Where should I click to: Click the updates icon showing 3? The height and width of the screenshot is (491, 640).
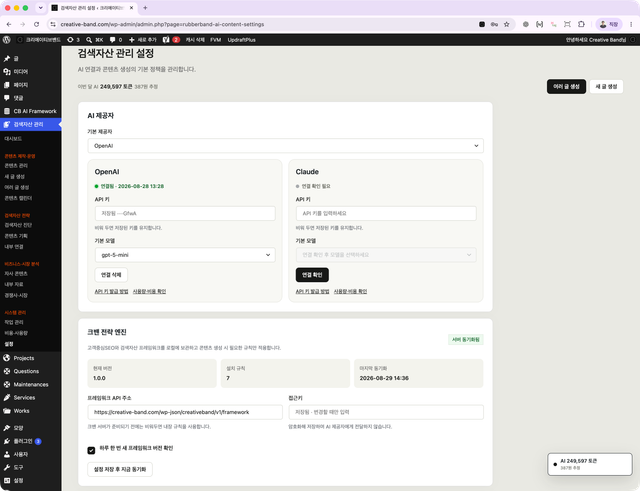click(73, 40)
